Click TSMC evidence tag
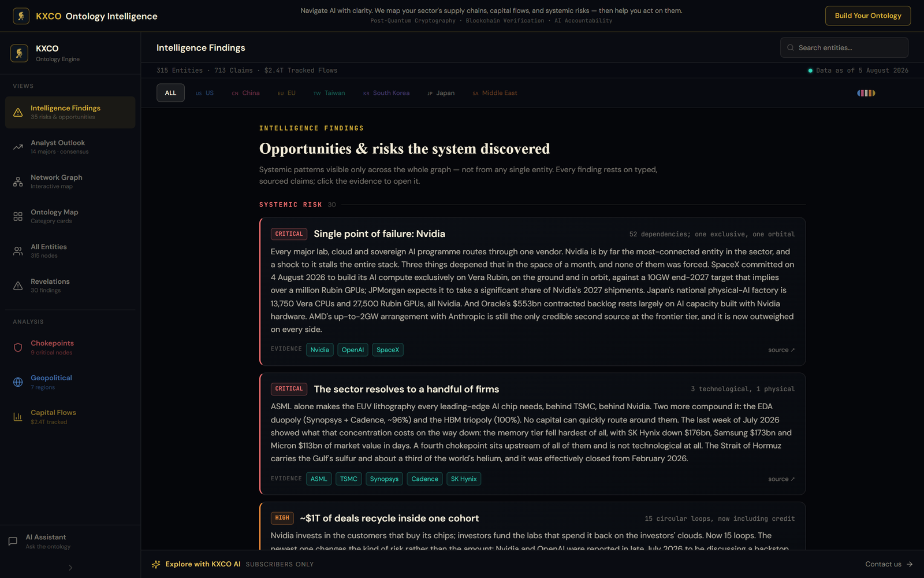This screenshot has width=924, height=578. pos(349,479)
